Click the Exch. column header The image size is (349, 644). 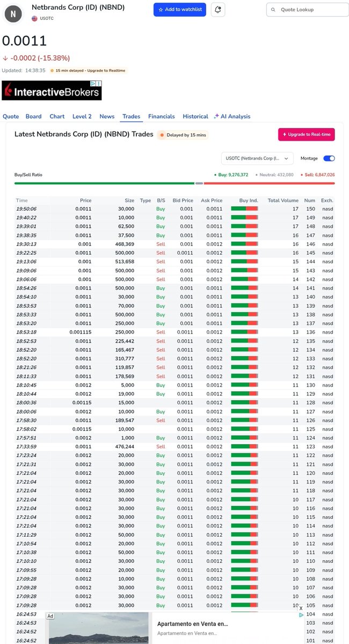point(327,200)
